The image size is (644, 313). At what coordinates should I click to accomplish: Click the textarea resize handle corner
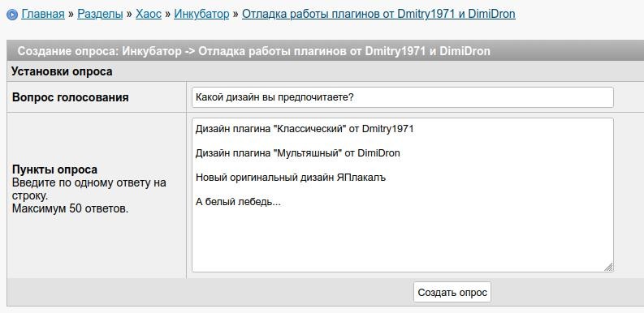(609, 267)
